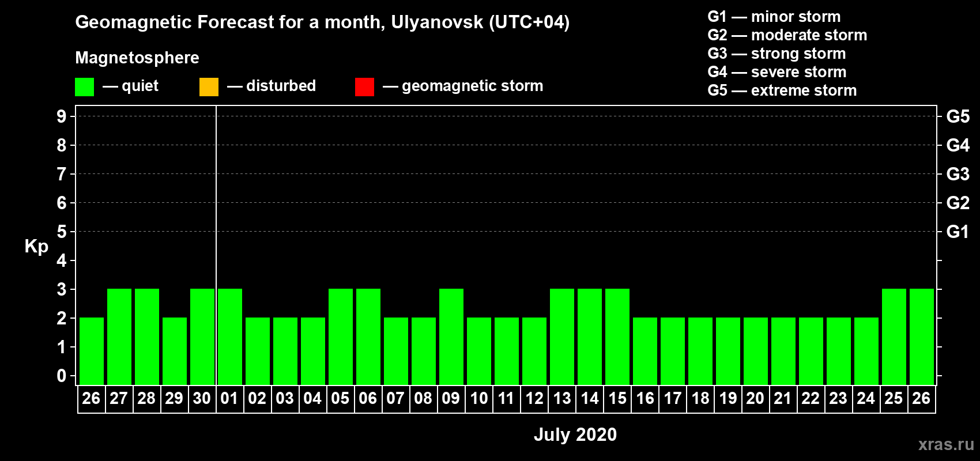The width and height of the screenshot is (980, 461).
Task: Click the 'geomagnetic storm' legend label
Action: [472, 86]
